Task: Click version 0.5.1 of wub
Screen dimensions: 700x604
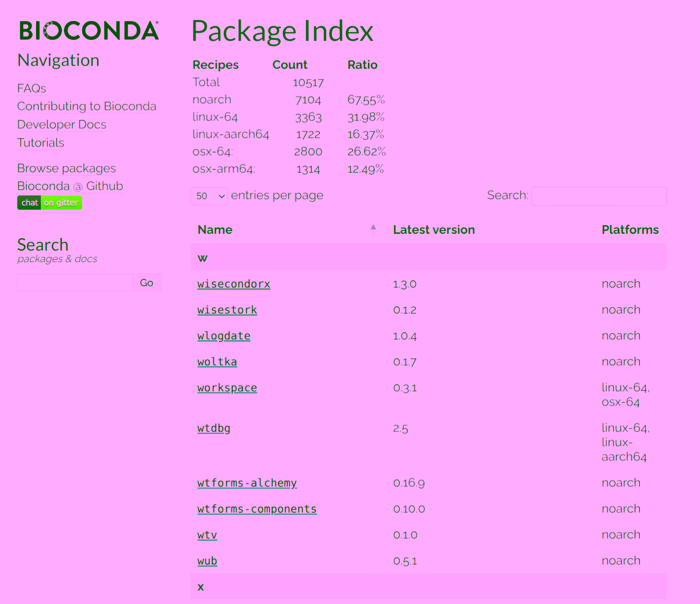Action: tap(405, 561)
